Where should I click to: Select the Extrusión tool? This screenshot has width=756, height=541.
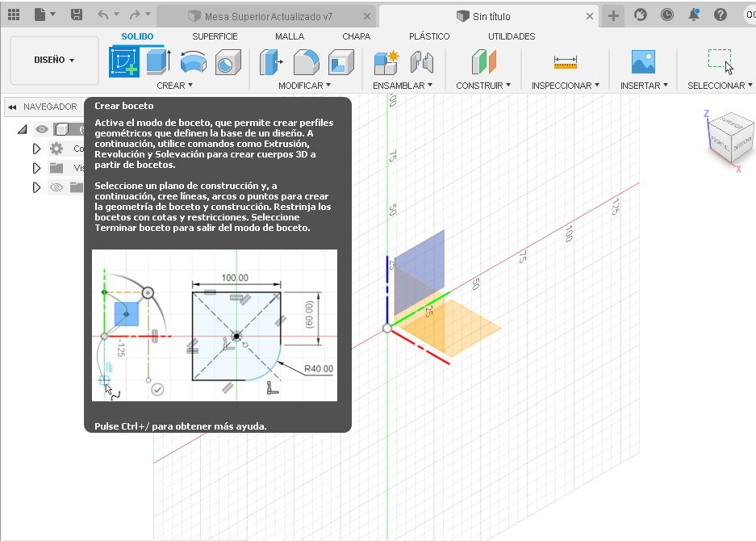point(159,62)
